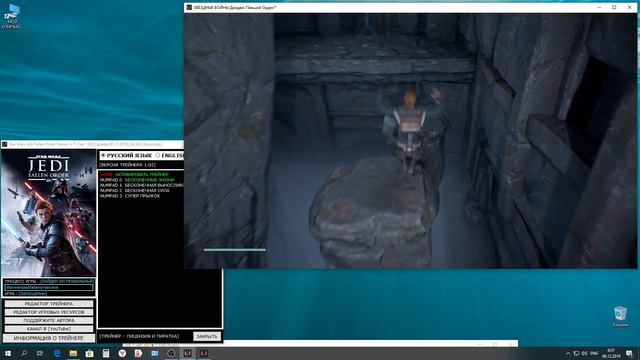This screenshot has width=640, height=360.
Task: Open the Yandex shortcut icon with red Y
Action: pos(138,353)
